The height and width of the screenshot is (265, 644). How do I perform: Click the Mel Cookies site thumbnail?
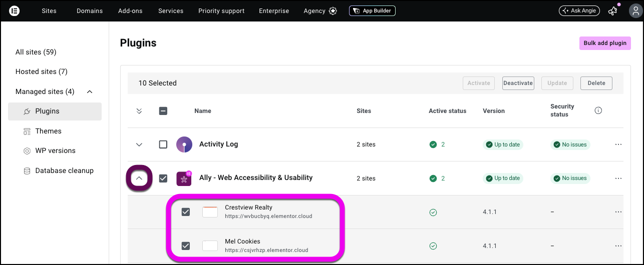210,246
